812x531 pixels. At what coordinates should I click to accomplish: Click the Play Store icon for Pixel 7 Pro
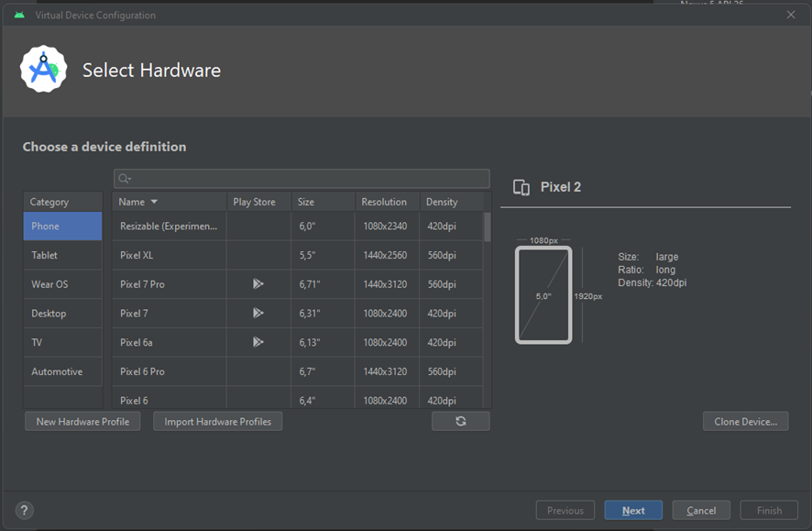click(x=258, y=284)
